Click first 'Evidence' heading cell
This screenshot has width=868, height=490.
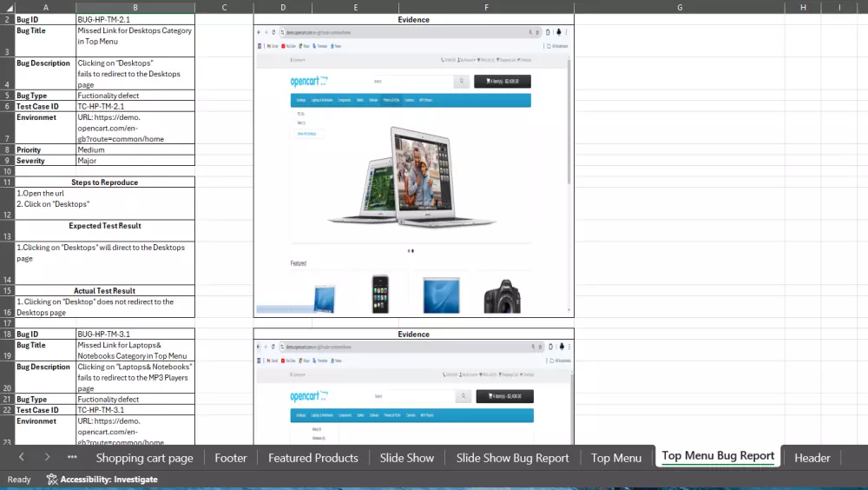(413, 19)
